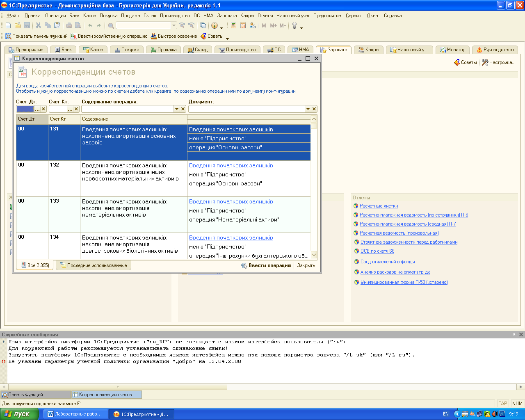Open the Зарплата menu
Screen dimensions: 525x420
227,16
